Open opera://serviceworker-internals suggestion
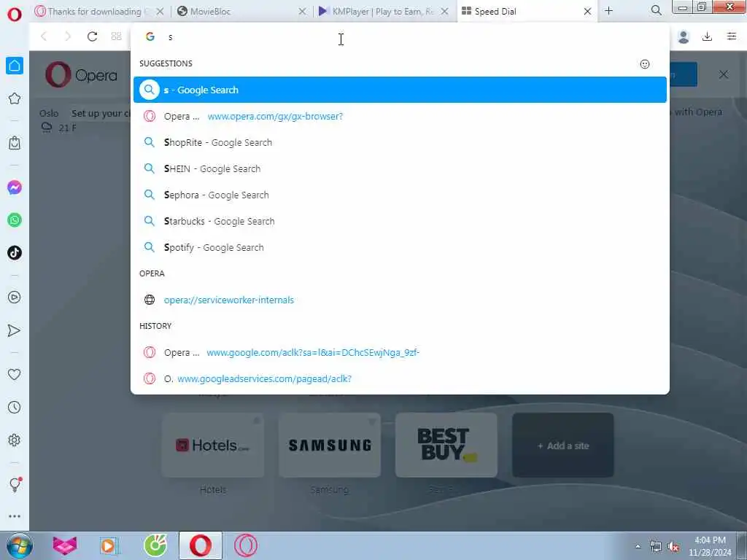This screenshot has height=560, width=747. (400, 300)
